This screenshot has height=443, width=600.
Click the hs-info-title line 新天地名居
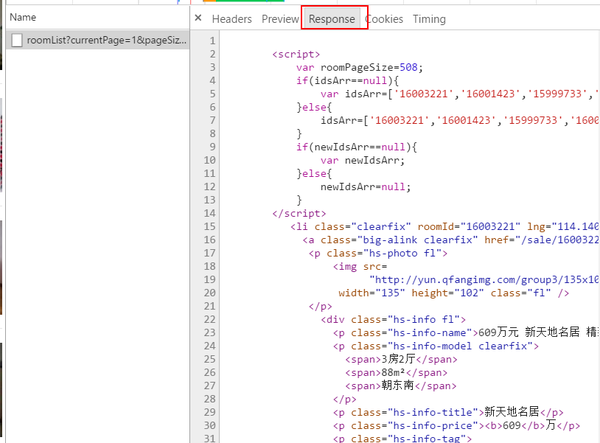click(x=448, y=412)
